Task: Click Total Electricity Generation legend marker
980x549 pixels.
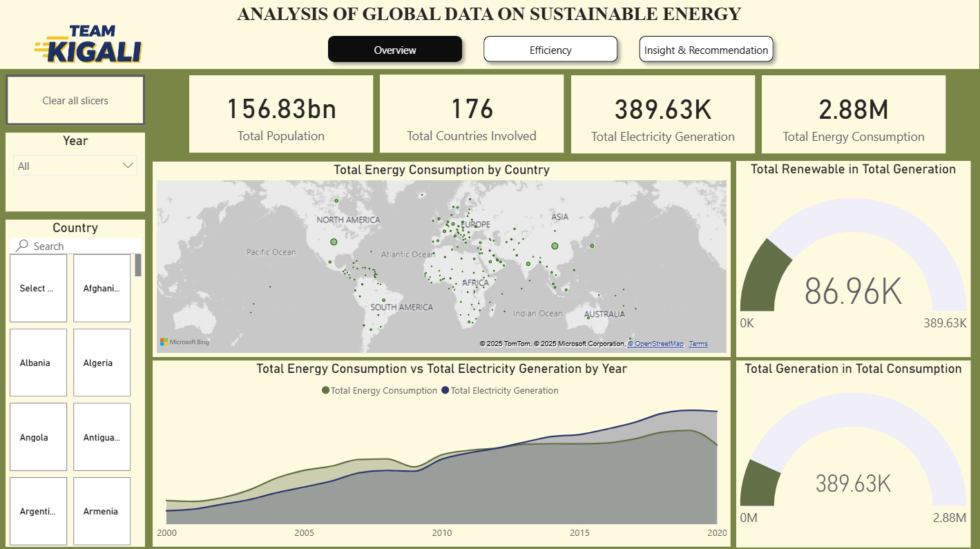Action: (445, 390)
